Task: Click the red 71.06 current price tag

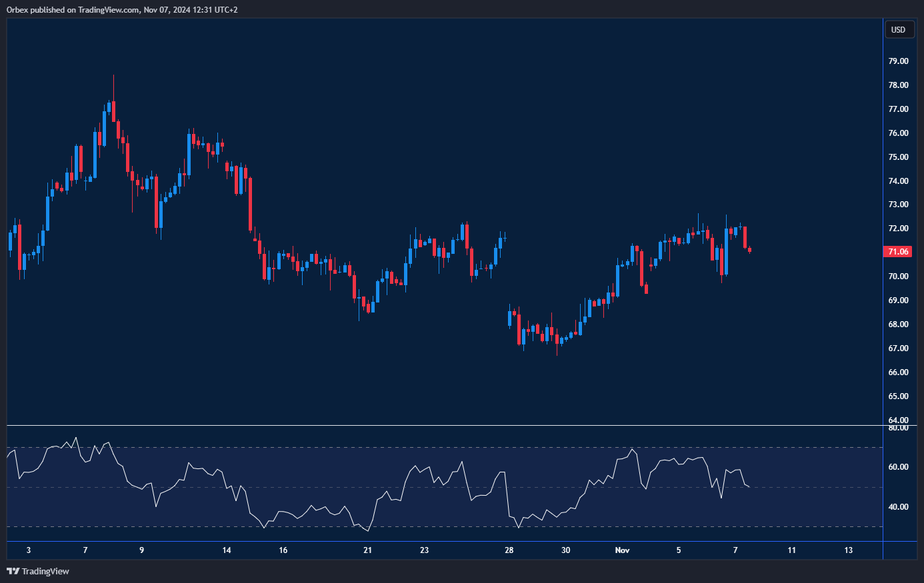Action: [898, 252]
